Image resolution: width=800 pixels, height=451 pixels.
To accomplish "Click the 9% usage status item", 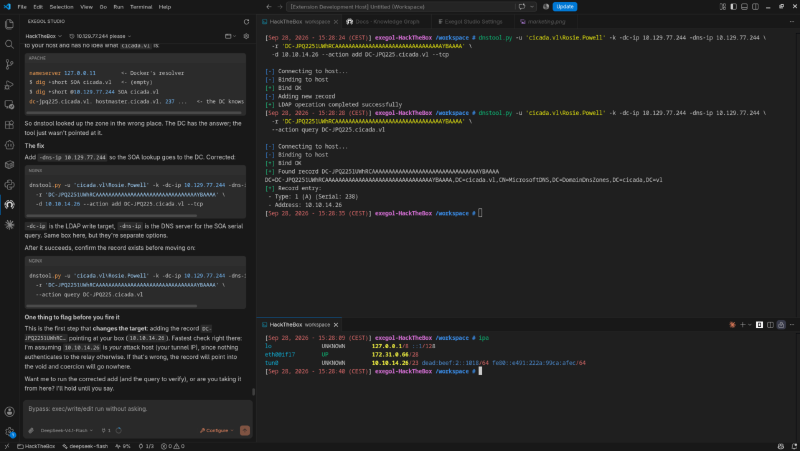I will [x=123, y=446].
